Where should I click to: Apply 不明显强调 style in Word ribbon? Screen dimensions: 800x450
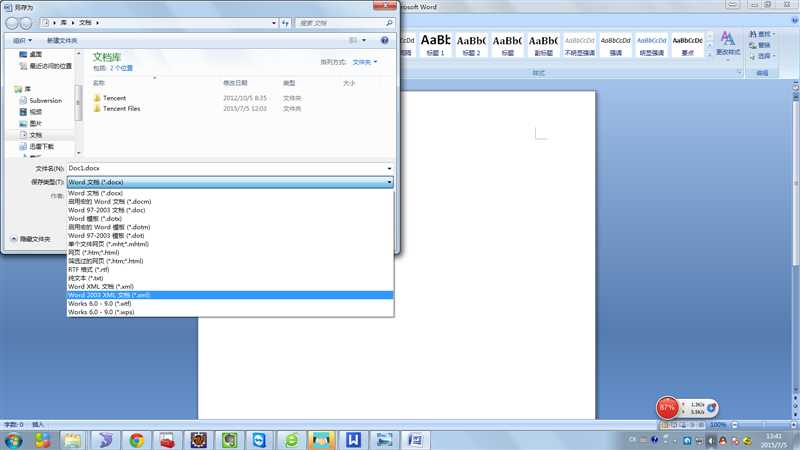(580, 45)
